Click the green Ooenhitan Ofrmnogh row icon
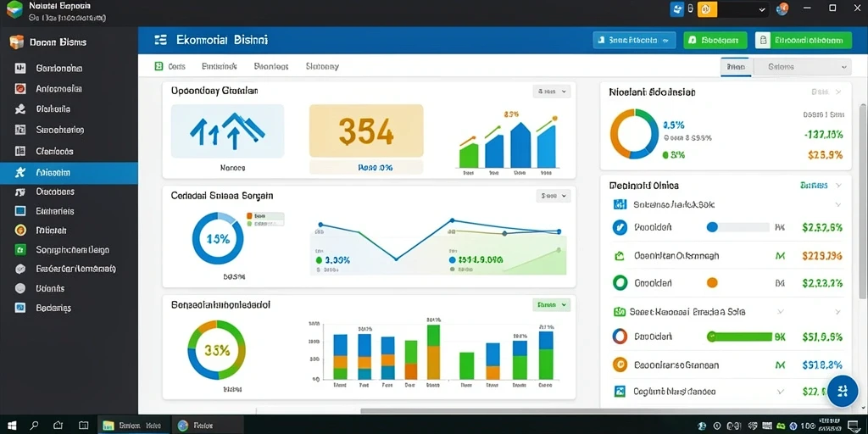This screenshot has height=434, width=868. tap(620, 256)
